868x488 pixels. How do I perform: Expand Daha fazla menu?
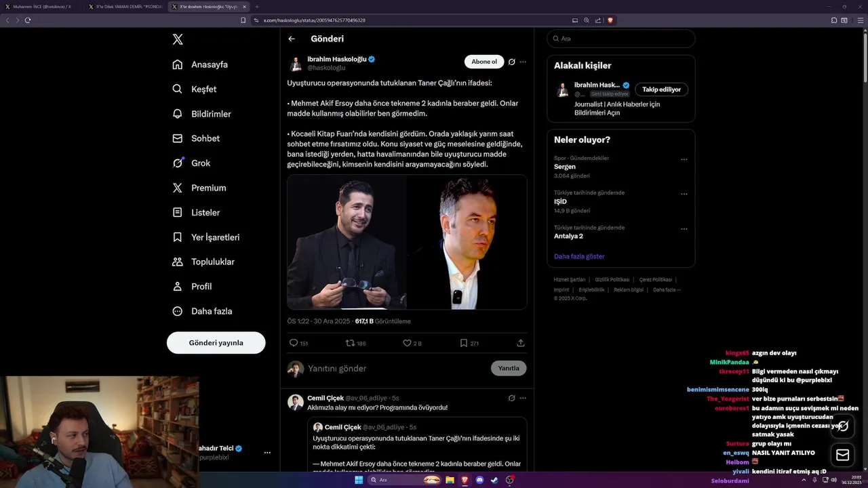[202, 311]
